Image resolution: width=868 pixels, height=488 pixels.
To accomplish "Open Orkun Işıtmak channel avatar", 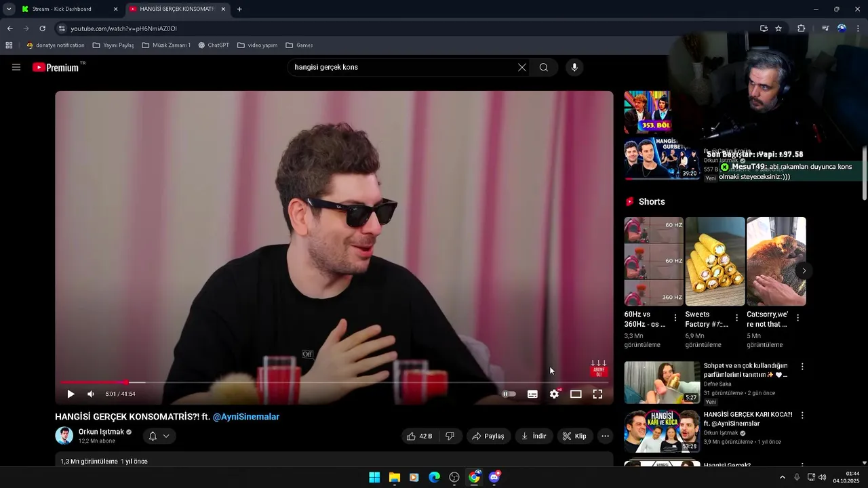I will click(64, 435).
